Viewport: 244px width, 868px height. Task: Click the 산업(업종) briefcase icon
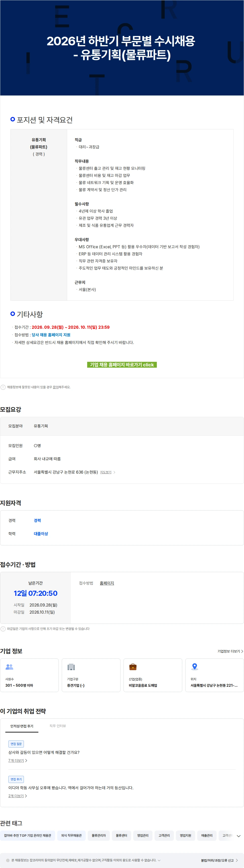point(133,667)
